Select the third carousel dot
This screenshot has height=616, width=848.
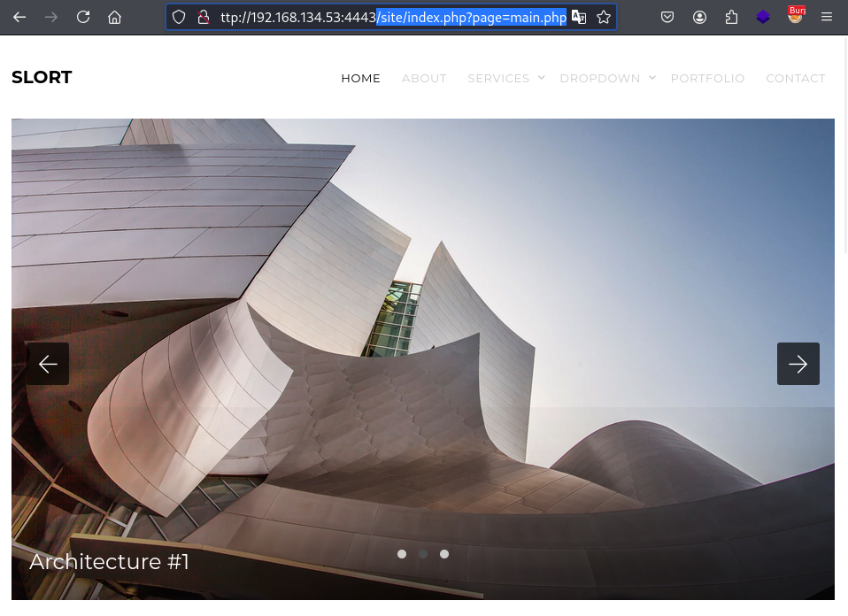point(444,554)
